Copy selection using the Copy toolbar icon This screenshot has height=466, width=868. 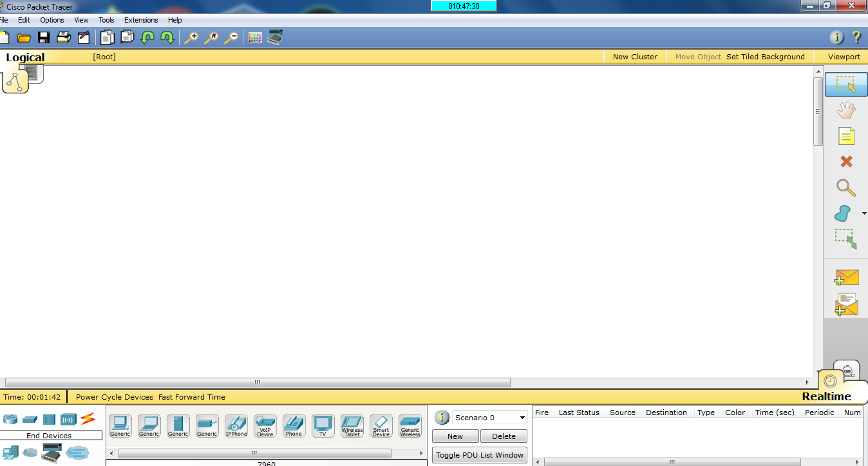(107, 37)
